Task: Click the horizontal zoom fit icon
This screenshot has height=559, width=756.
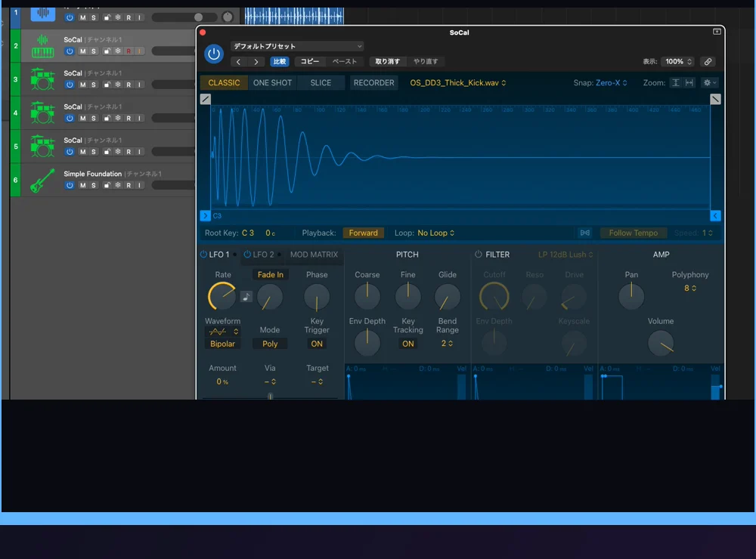Action: [x=689, y=83]
